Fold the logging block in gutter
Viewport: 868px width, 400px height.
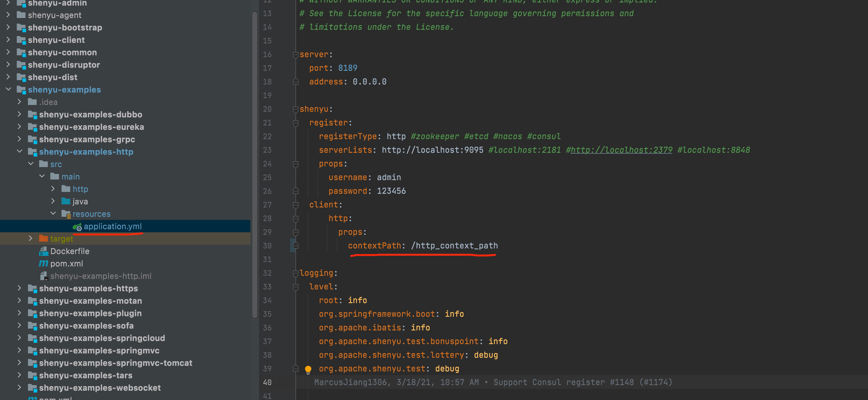[x=295, y=273]
